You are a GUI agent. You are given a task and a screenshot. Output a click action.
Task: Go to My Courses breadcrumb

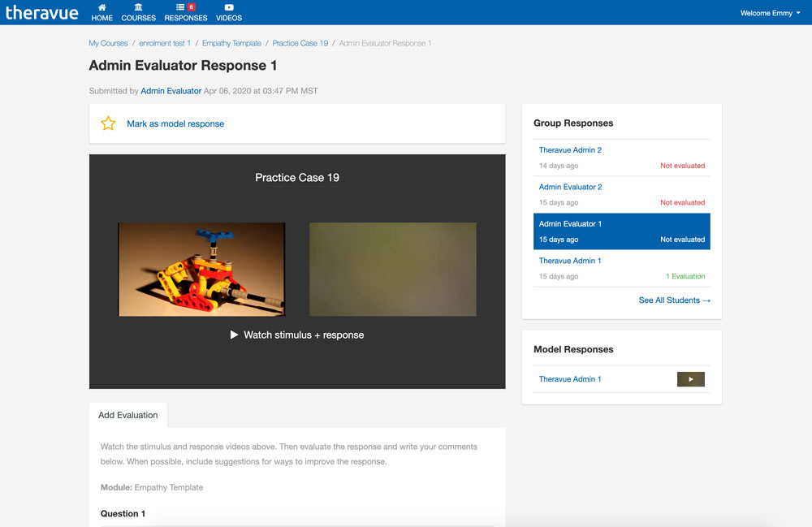coord(108,44)
